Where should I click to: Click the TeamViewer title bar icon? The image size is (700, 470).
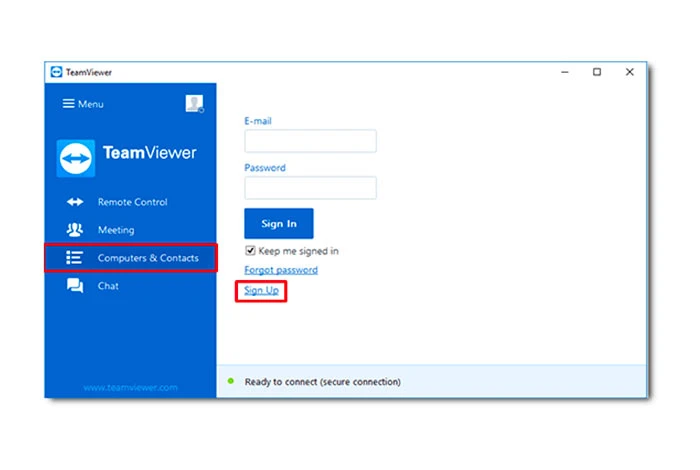(56, 72)
